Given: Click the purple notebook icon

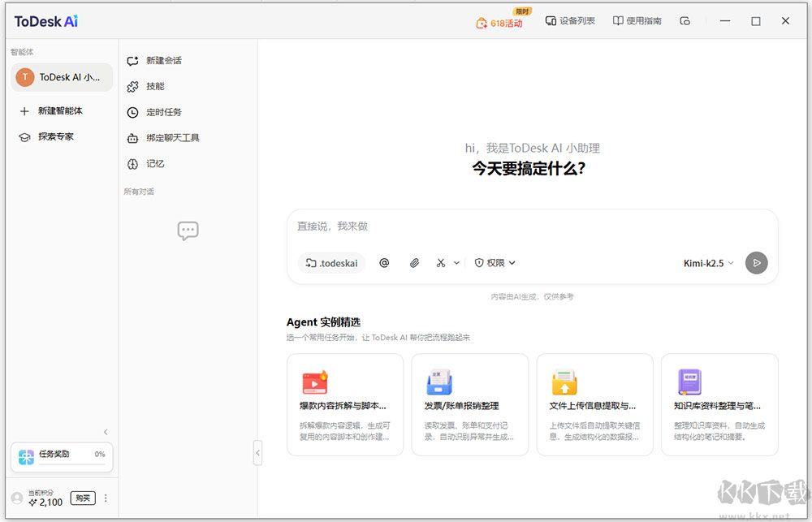Looking at the screenshot, I should (x=689, y=382).
